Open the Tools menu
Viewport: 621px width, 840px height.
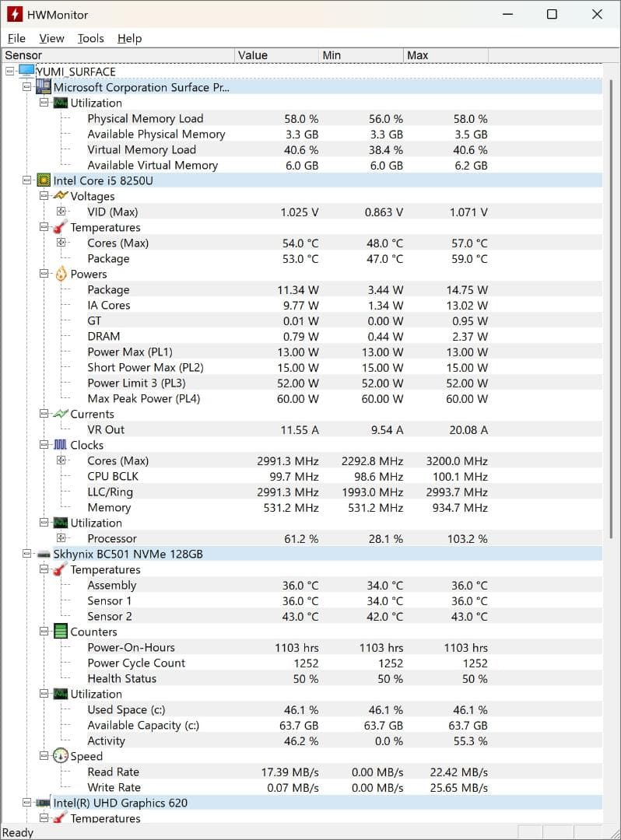point(90,38)
